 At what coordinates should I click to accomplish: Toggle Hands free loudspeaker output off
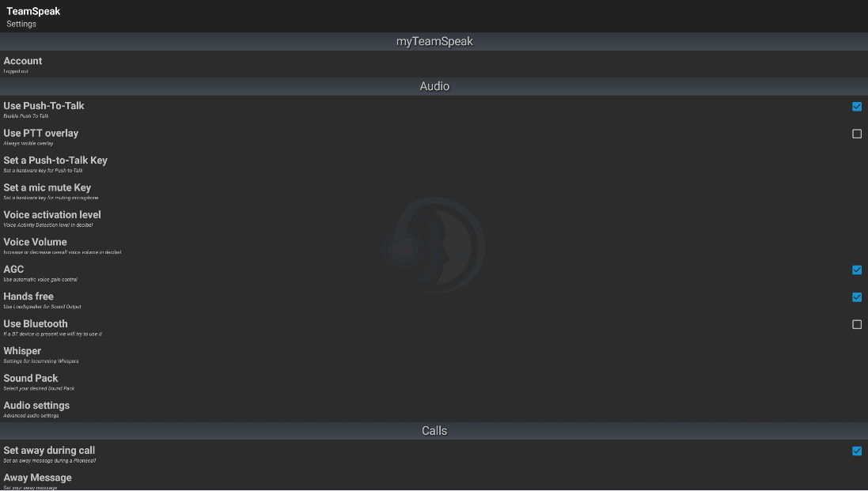point(856,297)
